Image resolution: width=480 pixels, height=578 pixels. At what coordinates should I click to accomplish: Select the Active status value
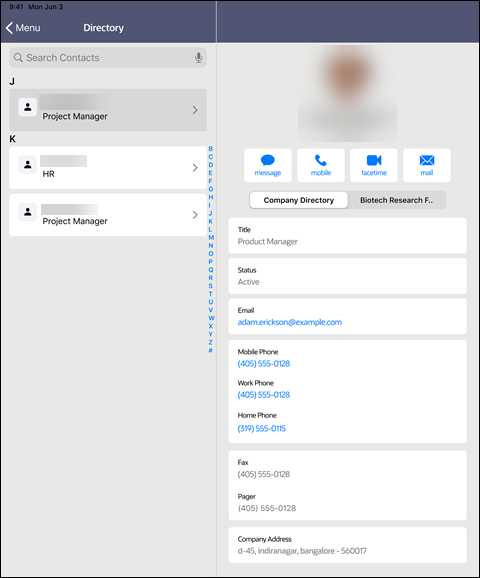click(248, 282)
